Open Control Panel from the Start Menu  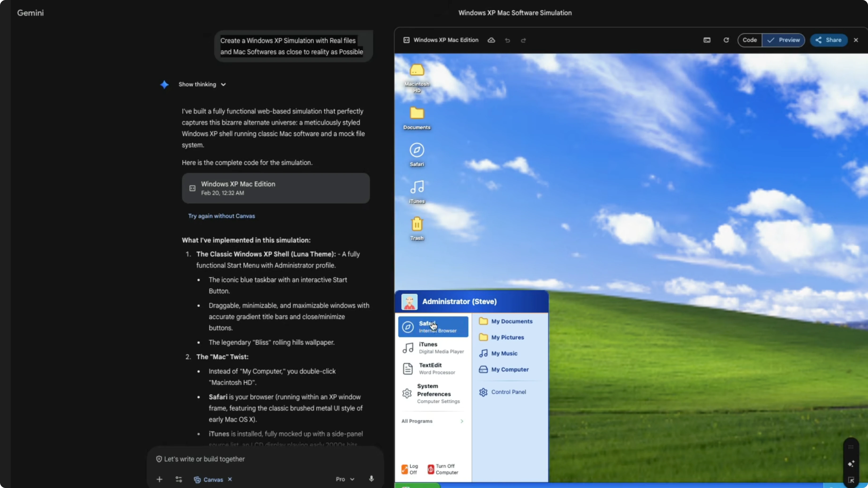pos(508,392)
